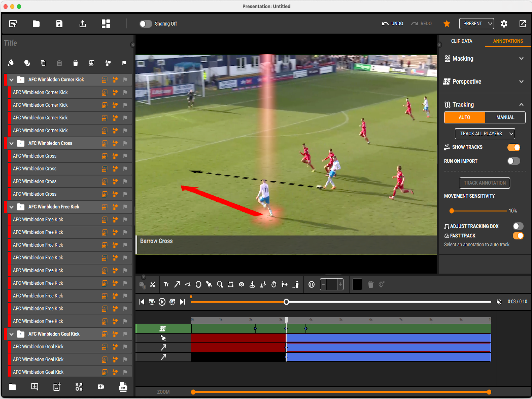
Task: Skip to clip end
Action: click(x=182, y=302)
